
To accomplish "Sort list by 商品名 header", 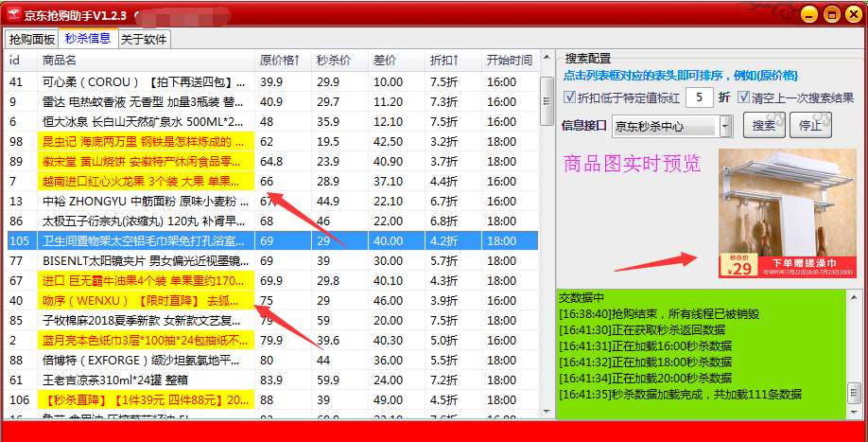I will (147, 60).
